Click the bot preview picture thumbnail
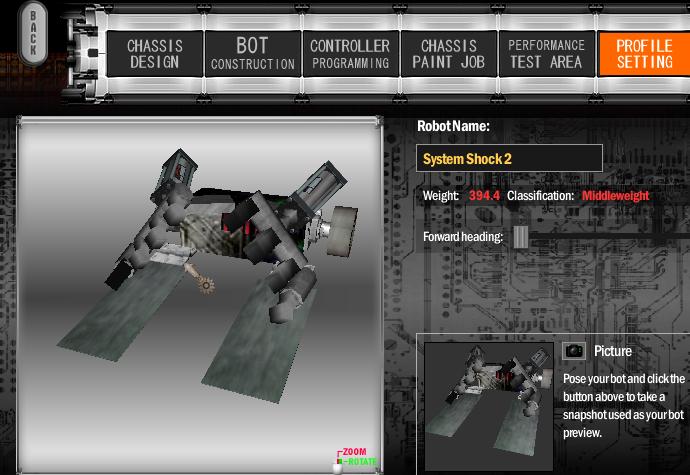 [488, 406]
